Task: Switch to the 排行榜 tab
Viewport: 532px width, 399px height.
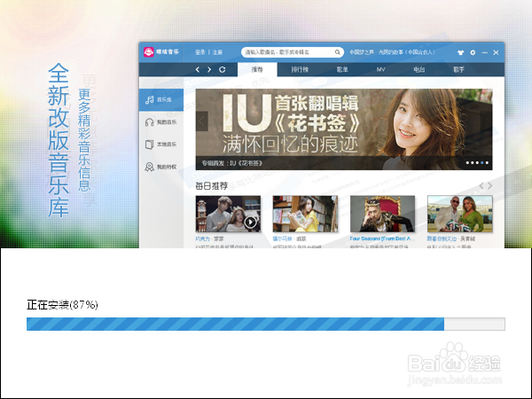Action: tap(300, 69)
